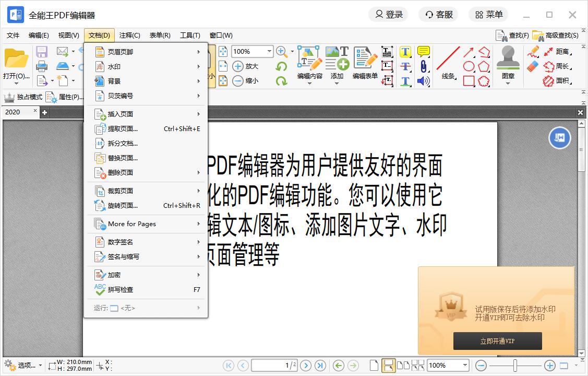Switch to two-page facing layout
This screenshot has height=376, width=588.
(x=403, y=366)
